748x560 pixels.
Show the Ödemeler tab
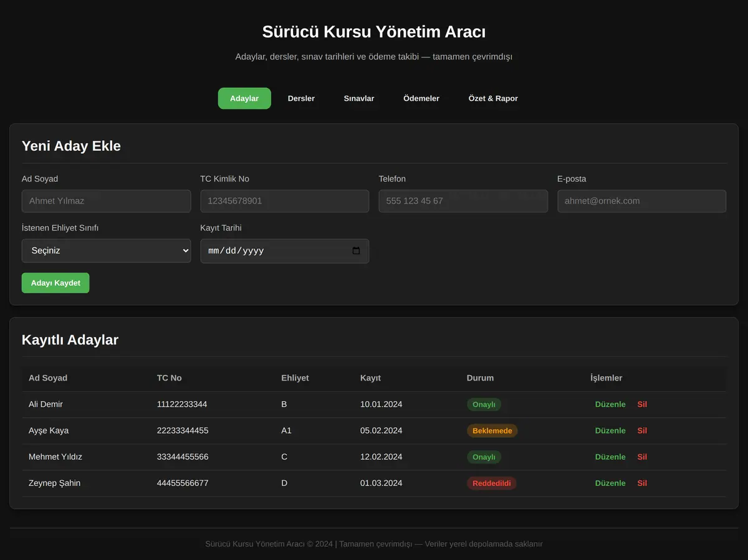click(421, 98)
